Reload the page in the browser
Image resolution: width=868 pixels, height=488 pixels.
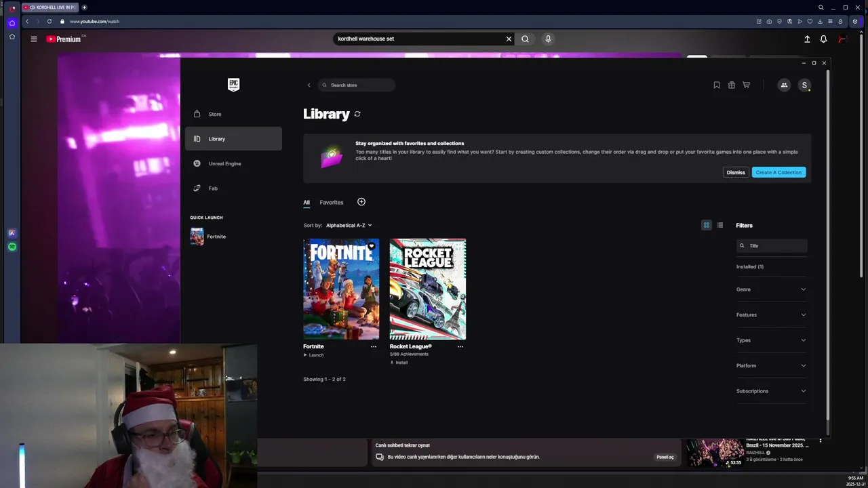[50, 21]
